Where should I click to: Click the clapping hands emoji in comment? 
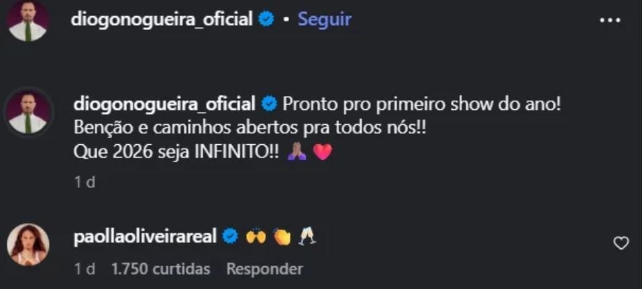281,237
